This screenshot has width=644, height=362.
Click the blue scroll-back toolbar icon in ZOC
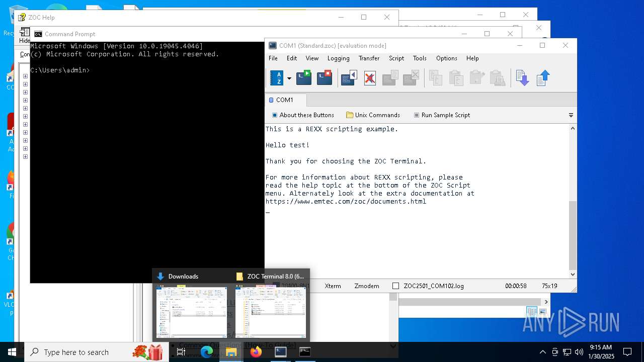pos(349,78)
